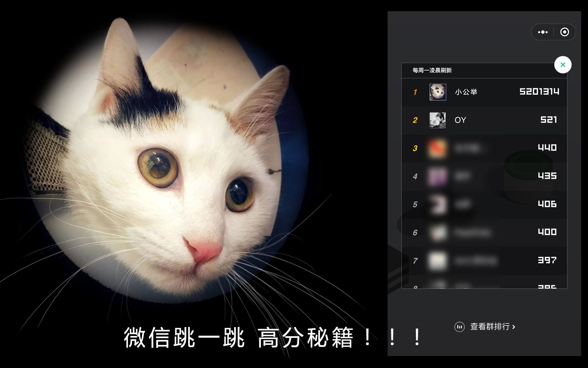Click the blurred avatar in rank 4

pos(438,177)
